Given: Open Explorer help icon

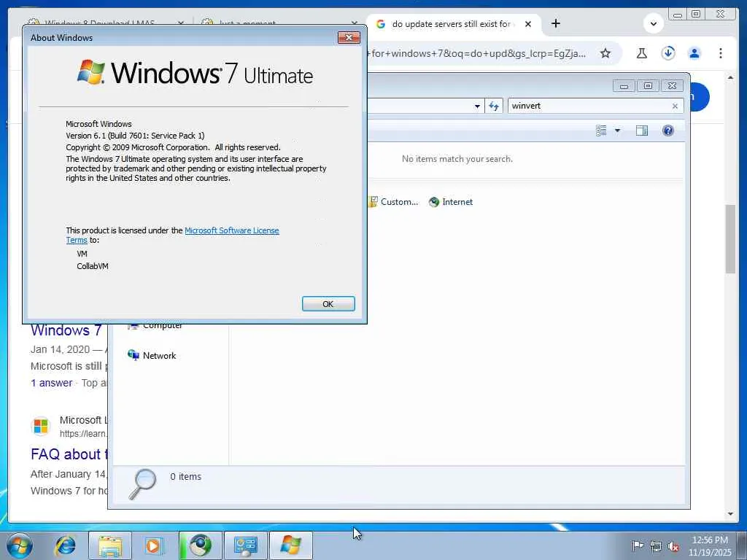Looking at the screenshot, I should click(668, 131).
